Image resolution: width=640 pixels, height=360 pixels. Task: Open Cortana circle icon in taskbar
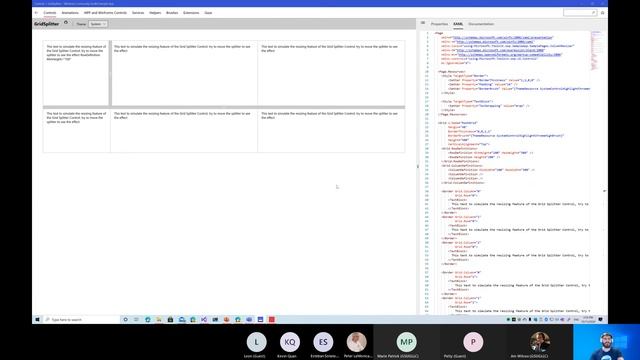click(x=125, y=320)
